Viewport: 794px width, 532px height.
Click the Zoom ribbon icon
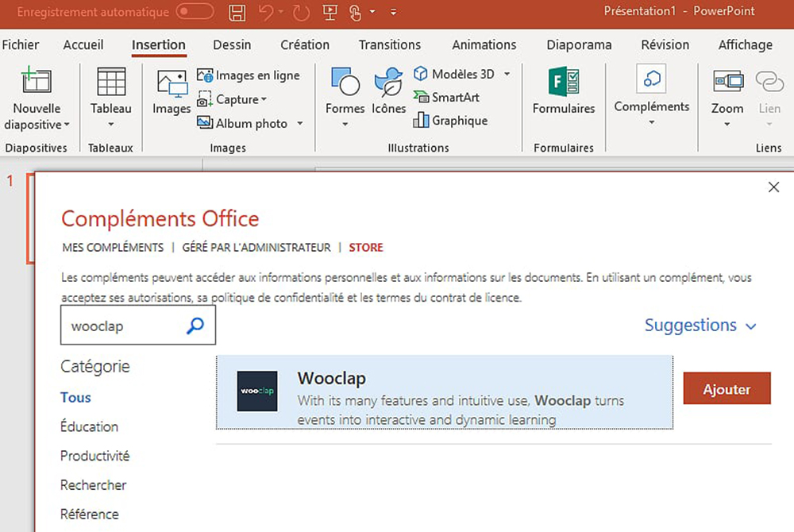[x=727, y=81]
